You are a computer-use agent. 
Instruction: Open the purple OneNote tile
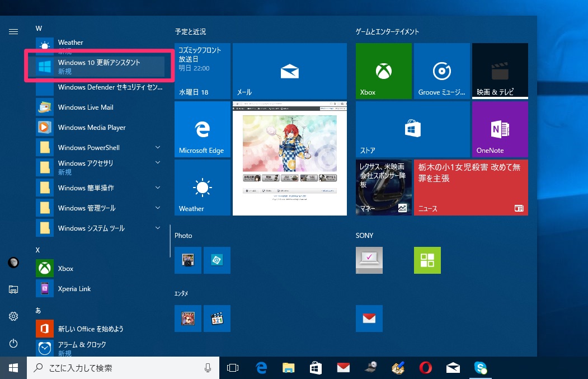[500, 129]
